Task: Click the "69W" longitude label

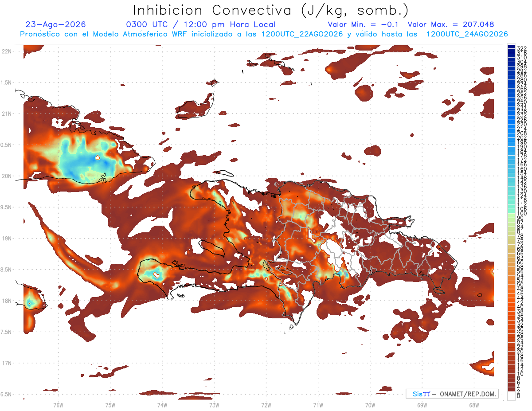Action: (422, 405)
